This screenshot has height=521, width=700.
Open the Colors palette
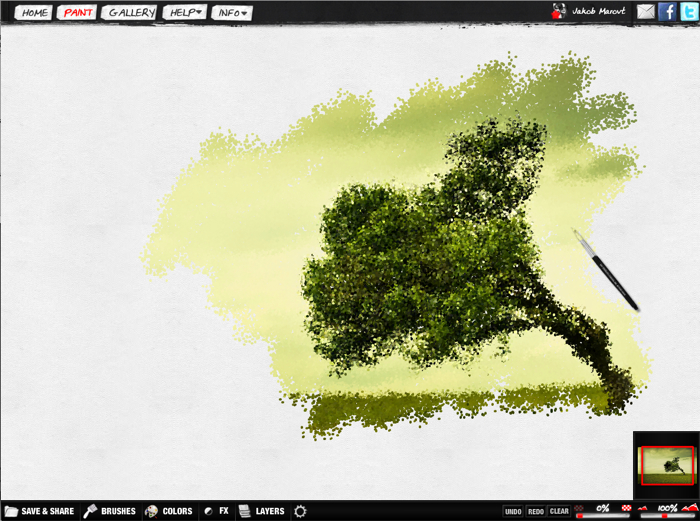(169, 511)
